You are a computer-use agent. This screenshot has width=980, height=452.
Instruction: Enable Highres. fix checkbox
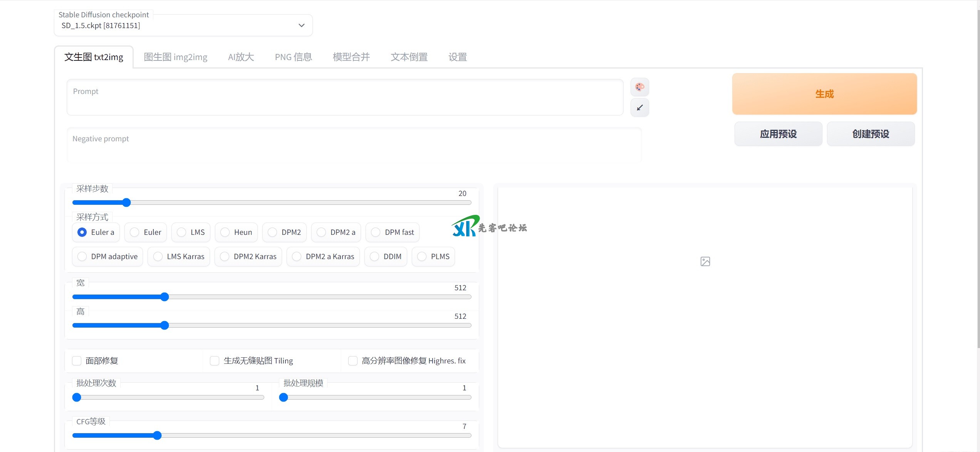click(352, 361)
